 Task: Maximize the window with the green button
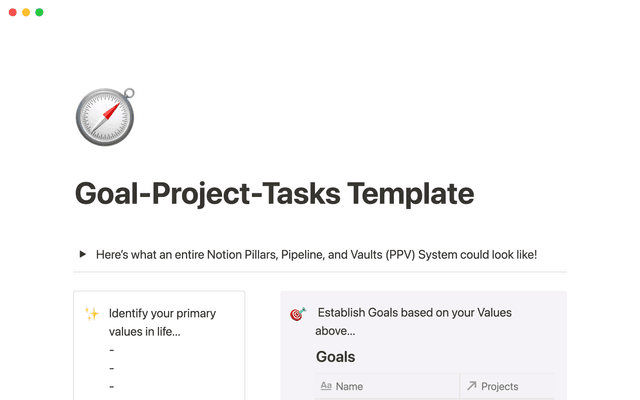coord(39,12)
